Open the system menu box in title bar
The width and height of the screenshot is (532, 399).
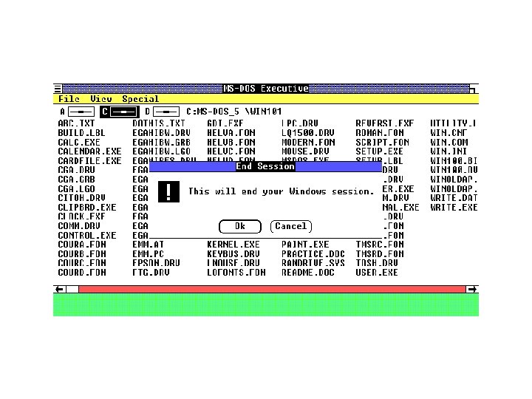[58, 89]
